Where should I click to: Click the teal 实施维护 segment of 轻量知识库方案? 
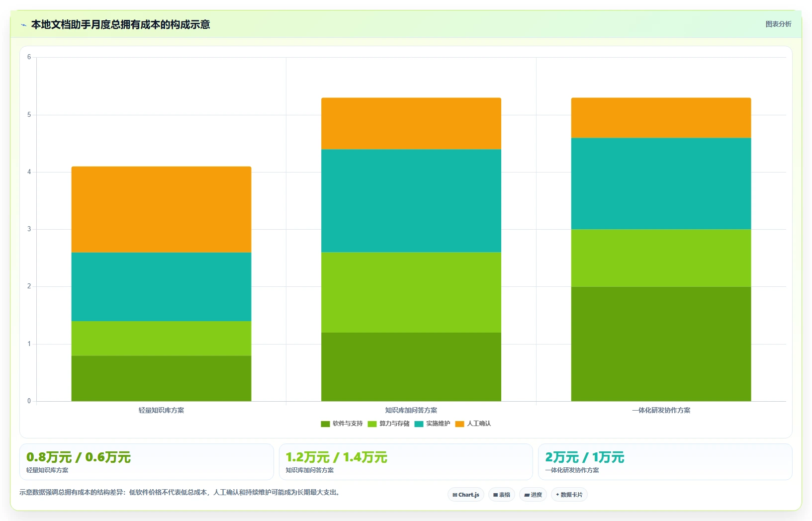(161, 287)
